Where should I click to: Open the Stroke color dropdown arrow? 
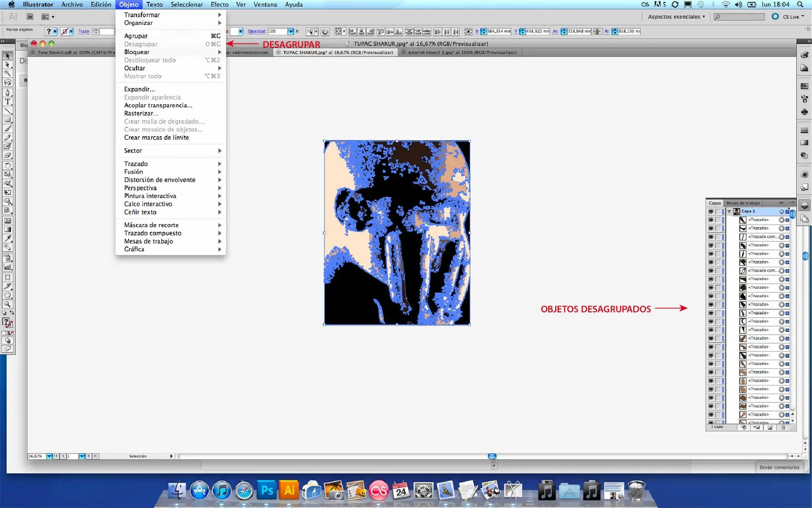pos(71,31)
